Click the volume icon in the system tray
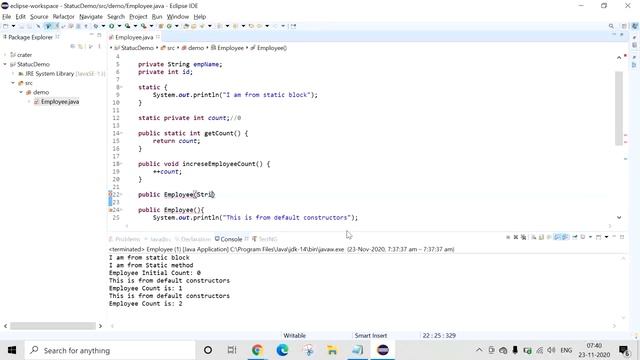 pyautogui.click(x=551, y=350)
